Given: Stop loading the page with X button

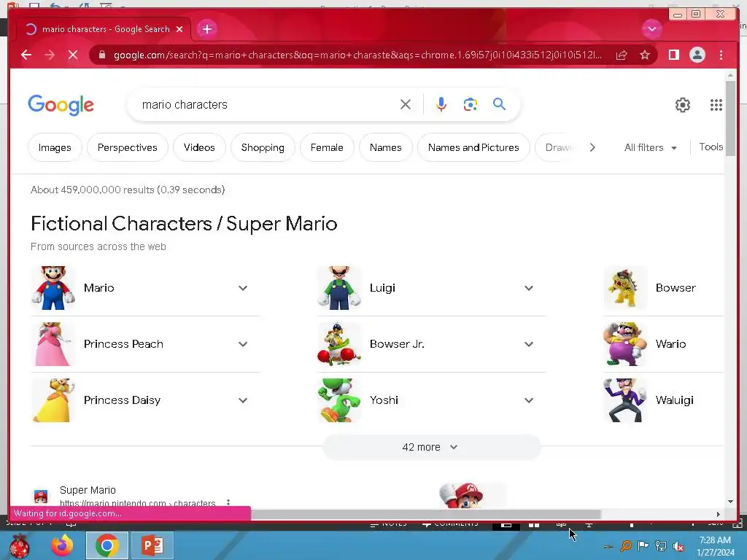Looking at the screenshot, I should tap(73, 55).
